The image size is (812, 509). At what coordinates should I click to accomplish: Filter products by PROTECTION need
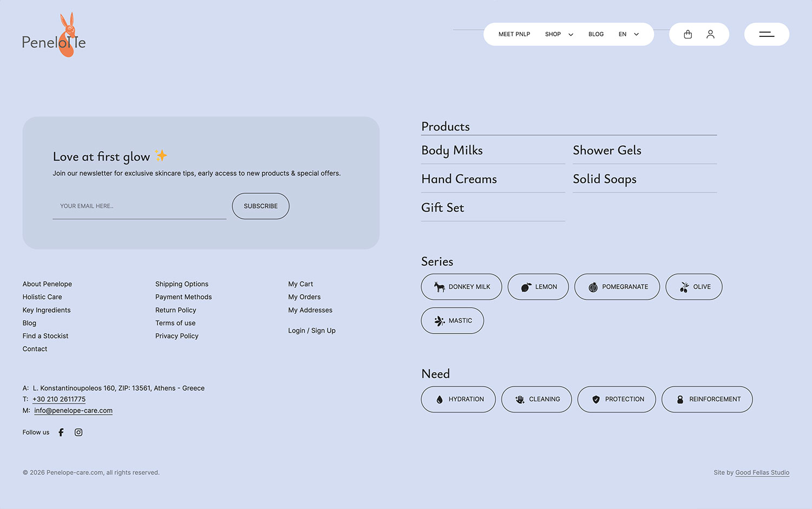(617, 399)
